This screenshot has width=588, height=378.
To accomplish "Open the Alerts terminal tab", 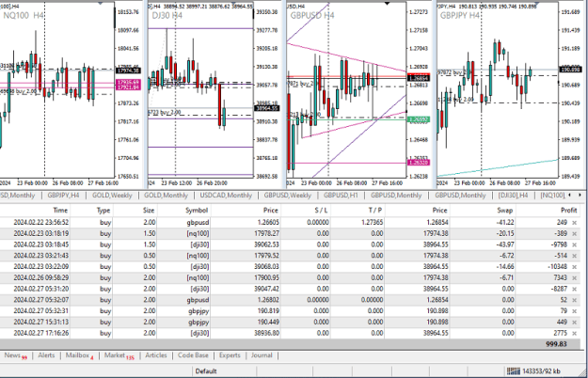I will click(x=46, y=355).
